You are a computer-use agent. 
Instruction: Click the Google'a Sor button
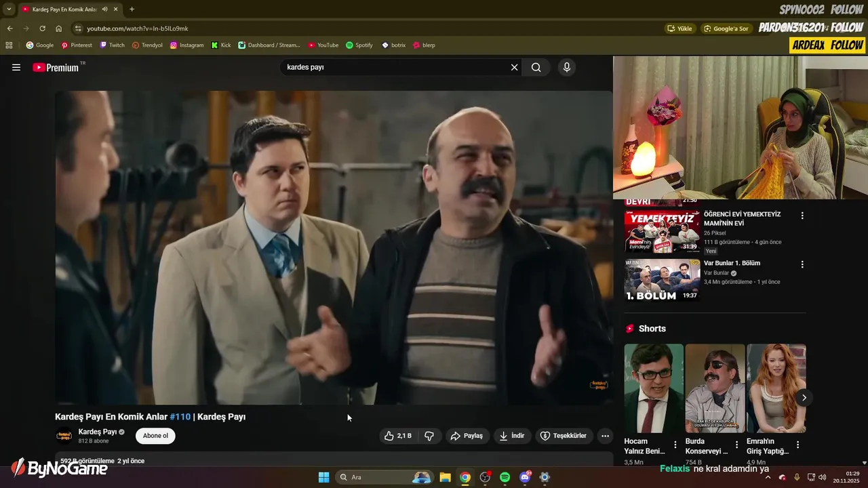(x=726, y=28)
